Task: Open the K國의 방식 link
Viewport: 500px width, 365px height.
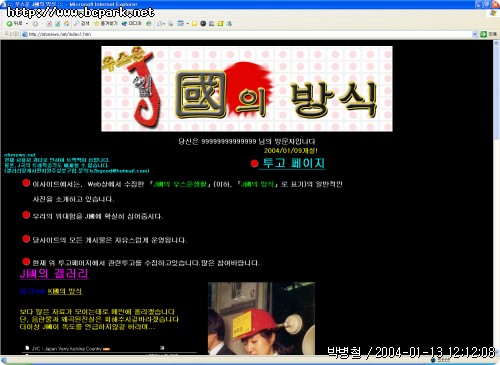Action: click(64, 291)
